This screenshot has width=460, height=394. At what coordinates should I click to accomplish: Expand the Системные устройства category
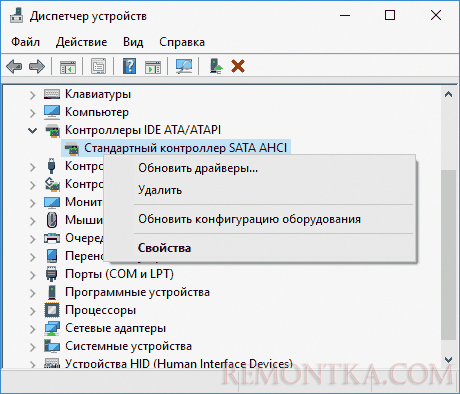pos(32,347)
